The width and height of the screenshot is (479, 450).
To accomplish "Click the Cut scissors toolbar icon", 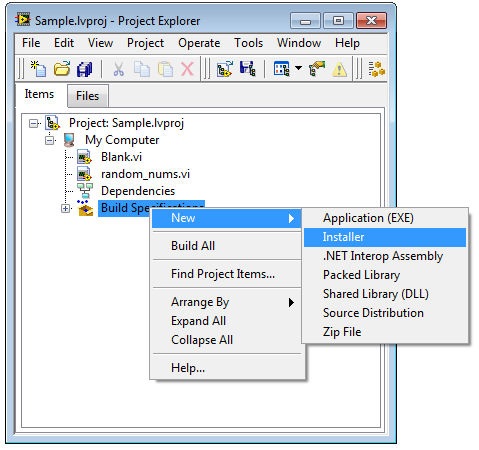I will point(118,69).
